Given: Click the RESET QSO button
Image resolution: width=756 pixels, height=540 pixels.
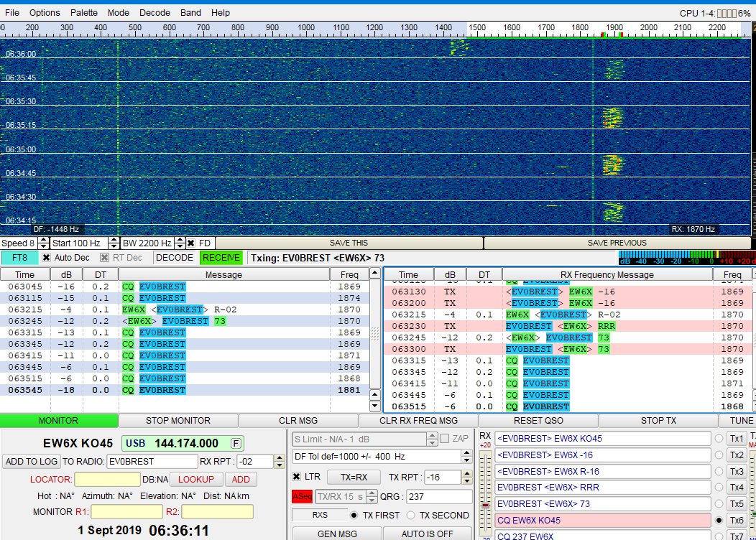Looking at the screenshot, I should (x=538, y=421).
